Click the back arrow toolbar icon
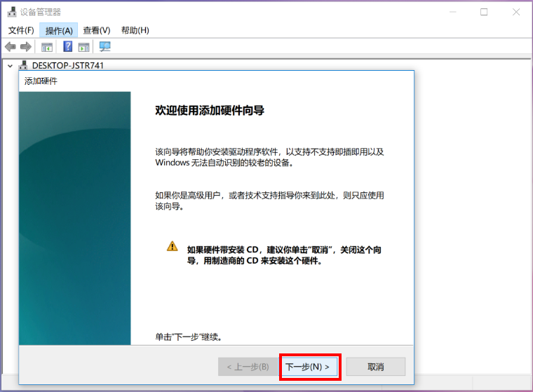533x392 pixels. click(x=10, y=47)
